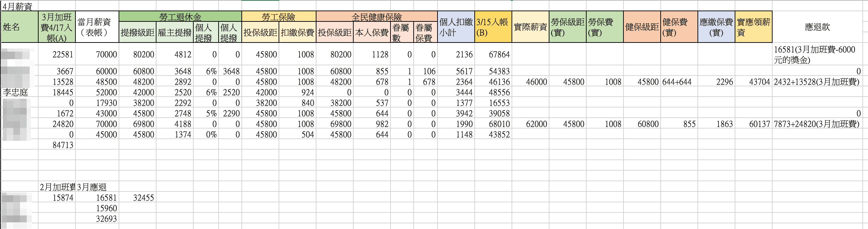Select the salary cell 17930
The height and width of the screenshot is (229, 868).
pyautogui.click(x=97, y=103)
